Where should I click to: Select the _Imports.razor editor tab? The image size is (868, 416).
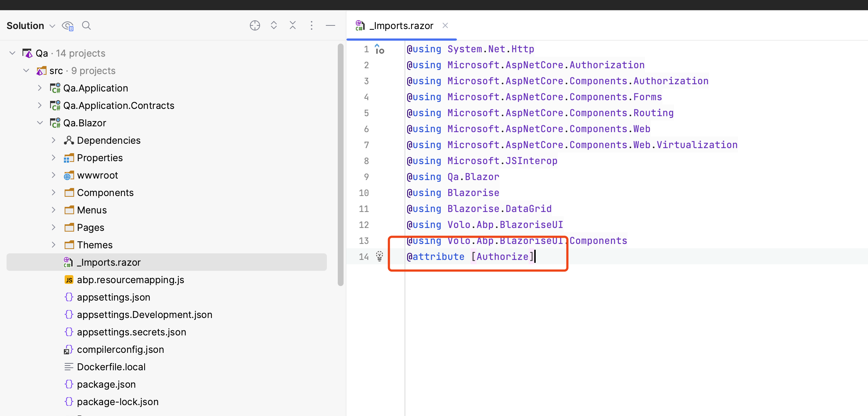click(401, 26)
